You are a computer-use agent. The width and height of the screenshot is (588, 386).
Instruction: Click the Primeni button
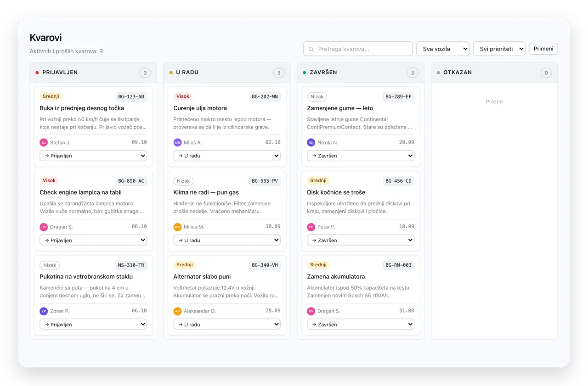click(543, 49)
